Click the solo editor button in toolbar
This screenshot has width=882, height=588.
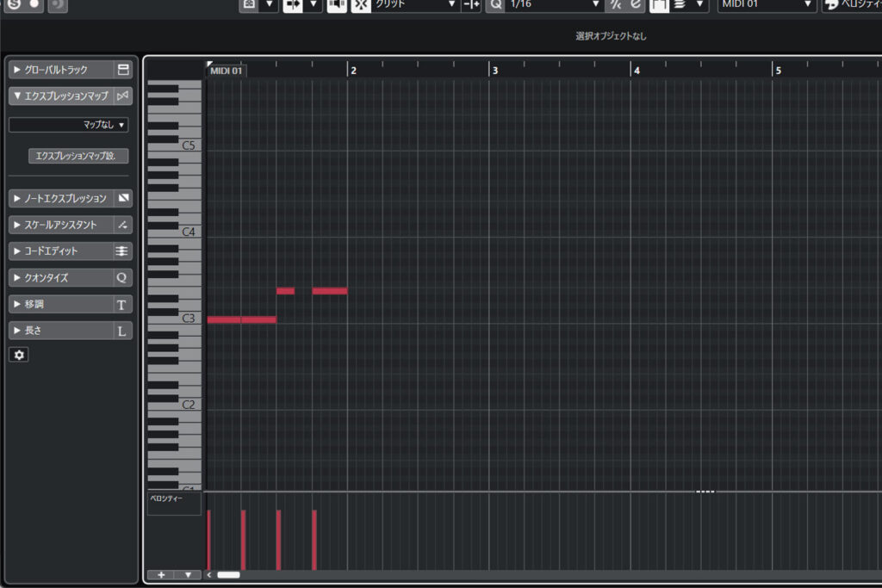point(14,4)
